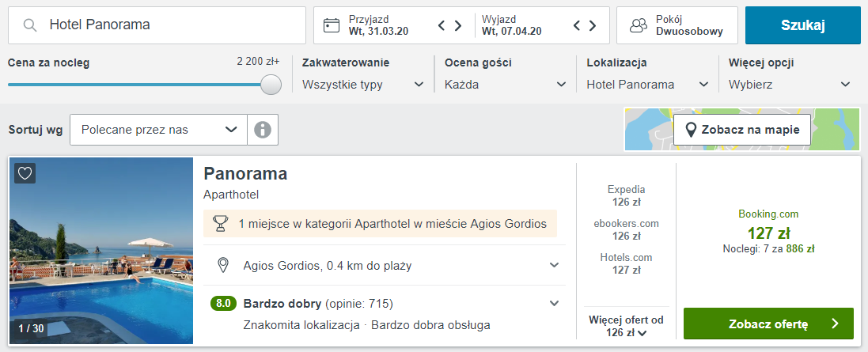Viewport: 868px width, 352px height.
Task: Open the Zakwaterowanie type dropdown
Action: pyautogui.click(x=363, y=85)
